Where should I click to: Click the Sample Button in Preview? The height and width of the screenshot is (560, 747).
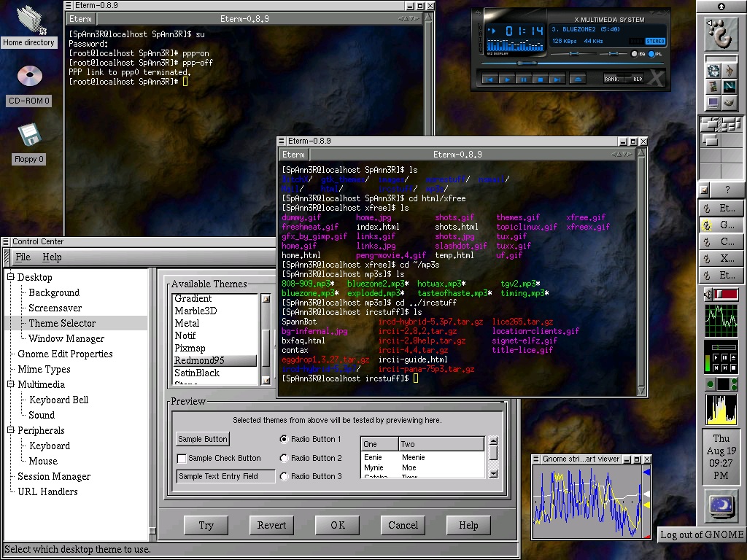(203, 439)
